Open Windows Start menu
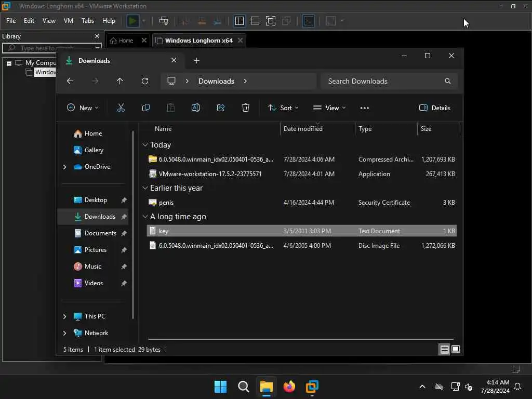The width and height of the screenshot is (532, 399). click(220, 387)
